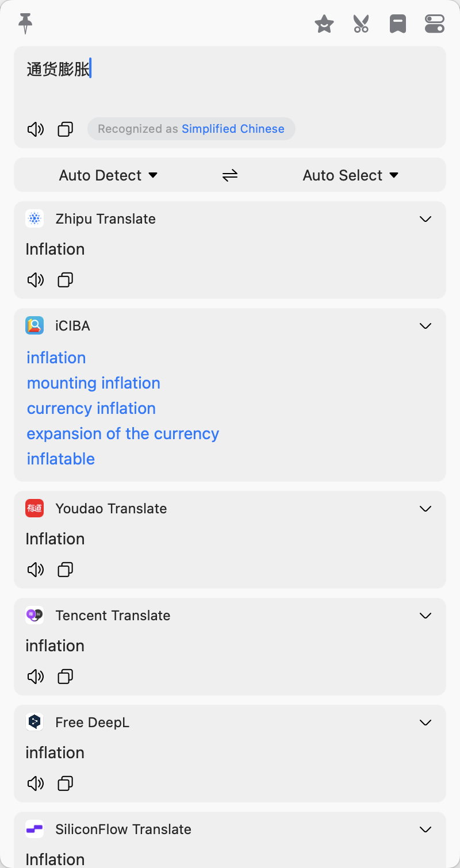Copy the Chinese input text

pos(66,129)
